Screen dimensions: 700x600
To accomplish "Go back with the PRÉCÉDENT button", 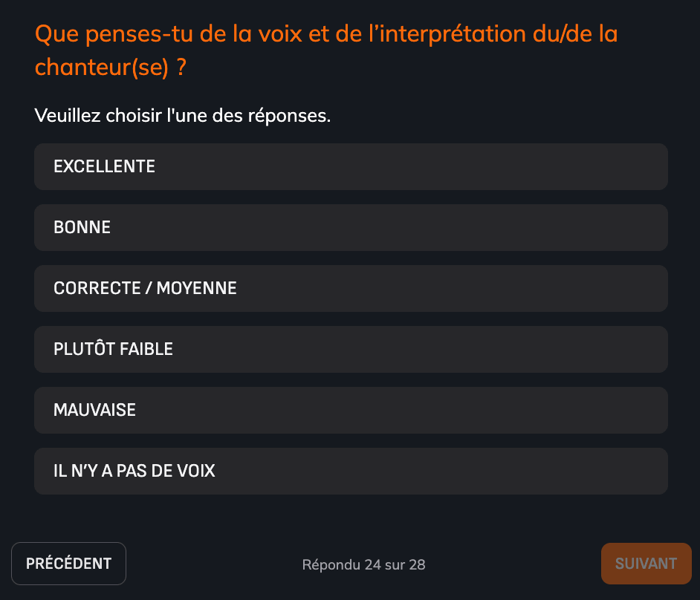I will click(x=68, y=563).
